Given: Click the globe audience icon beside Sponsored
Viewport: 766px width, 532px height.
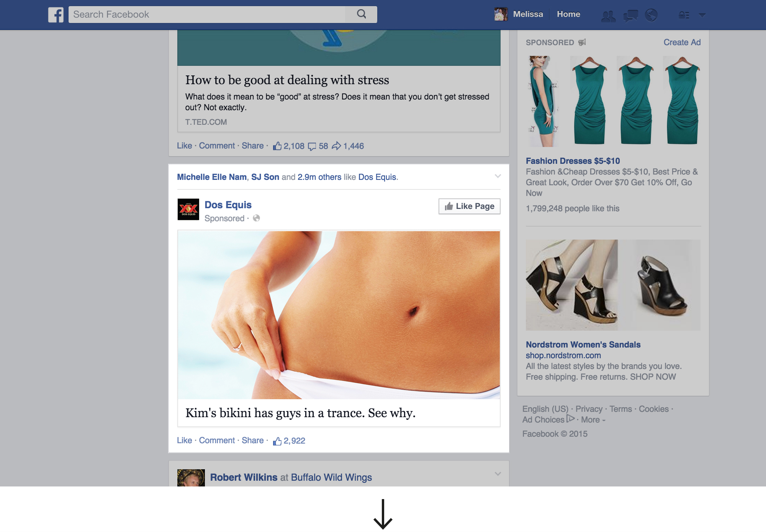Looking at the screenshot, I should (x=257, y=218).
